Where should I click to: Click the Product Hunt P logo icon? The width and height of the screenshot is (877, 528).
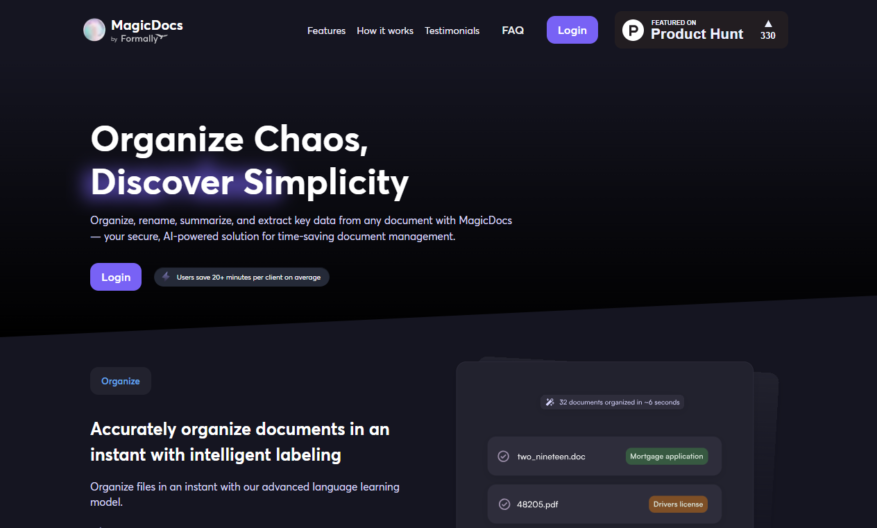point(633,30)
